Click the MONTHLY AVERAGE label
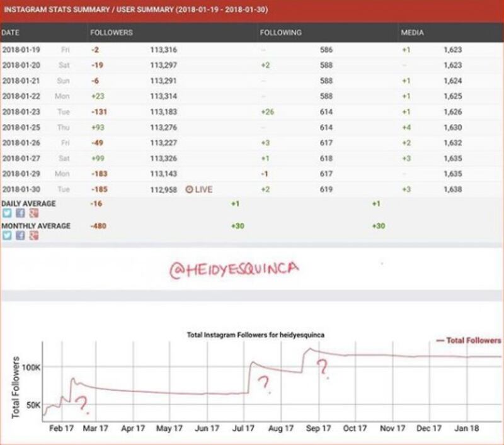Image resolution: width=504 pixels, height=445 pixels. coord(36,226)
